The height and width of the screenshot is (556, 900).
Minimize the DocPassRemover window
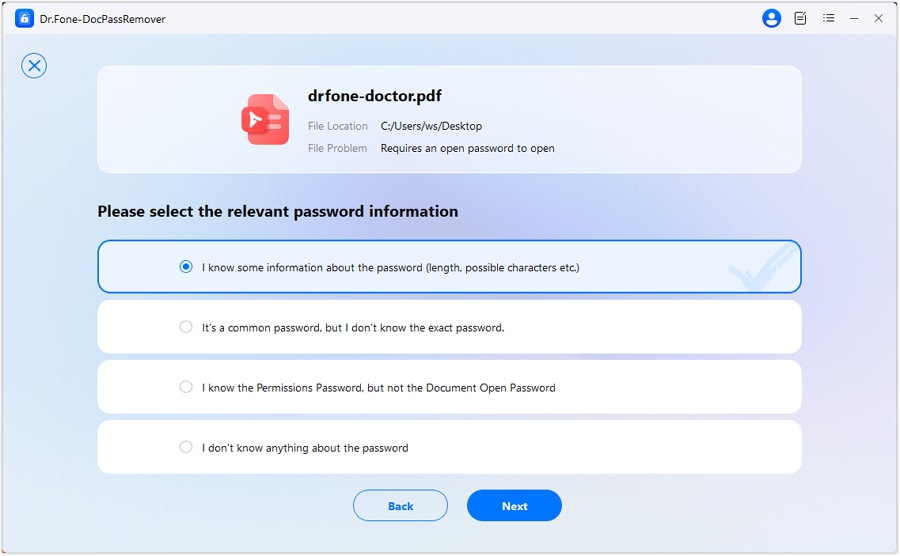pos(854,18)
